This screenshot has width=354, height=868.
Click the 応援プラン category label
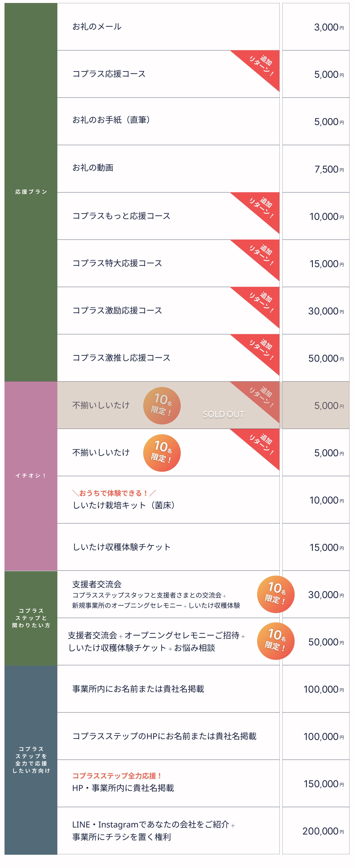[x=31, y=192]
